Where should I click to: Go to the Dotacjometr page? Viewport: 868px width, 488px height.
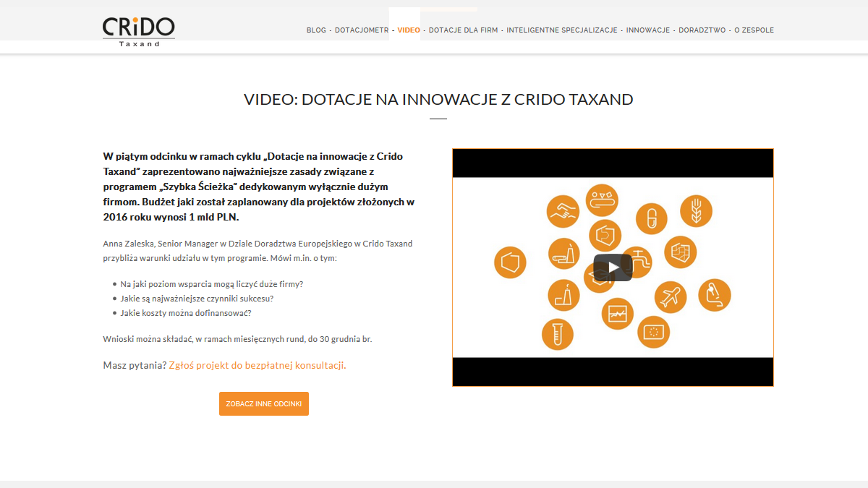[362, 30]
